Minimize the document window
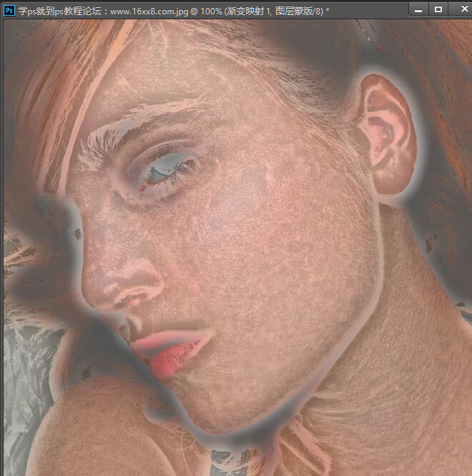 418,9
